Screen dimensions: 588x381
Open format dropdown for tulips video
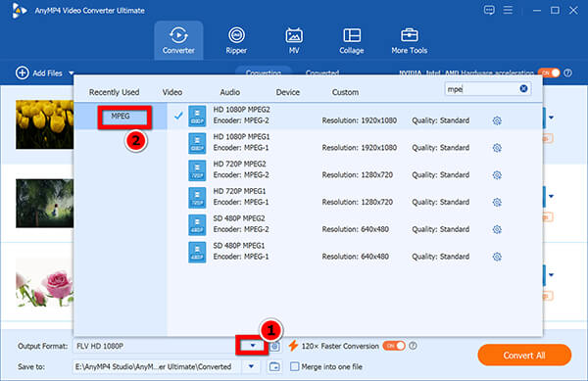pos(551,118)
